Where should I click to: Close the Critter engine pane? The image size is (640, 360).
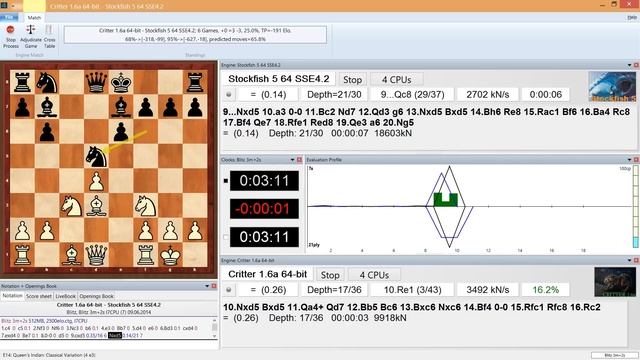(x=636, y=260)
